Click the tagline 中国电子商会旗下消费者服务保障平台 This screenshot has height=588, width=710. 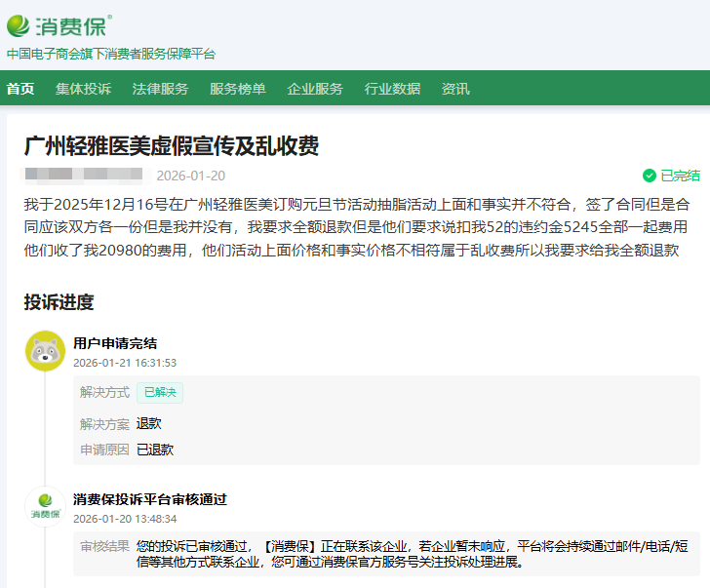pos(111,54)
